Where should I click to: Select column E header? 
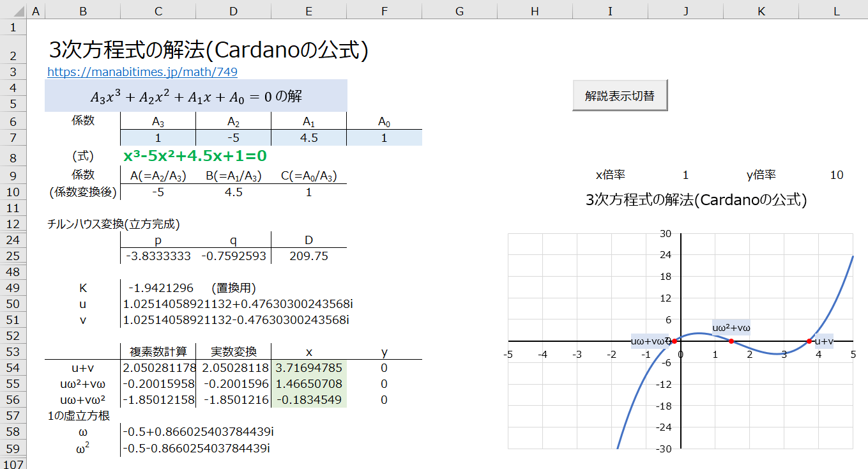click(308, 10)
